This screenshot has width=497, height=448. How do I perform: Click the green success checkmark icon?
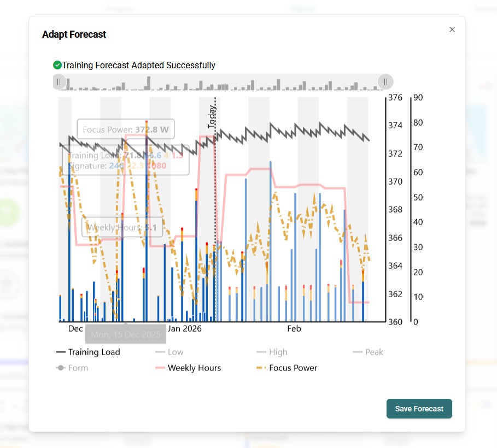57,65
